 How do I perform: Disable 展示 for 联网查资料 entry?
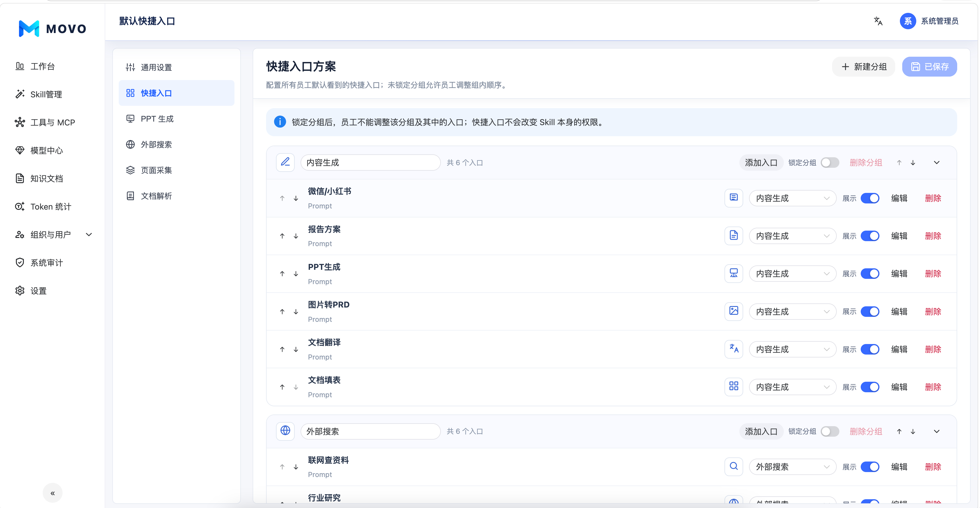[x=870, y=466]
